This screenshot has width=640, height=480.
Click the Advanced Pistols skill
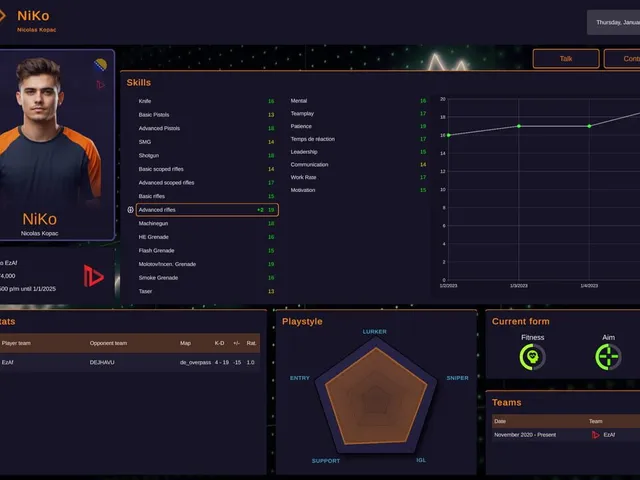point(206,128)
